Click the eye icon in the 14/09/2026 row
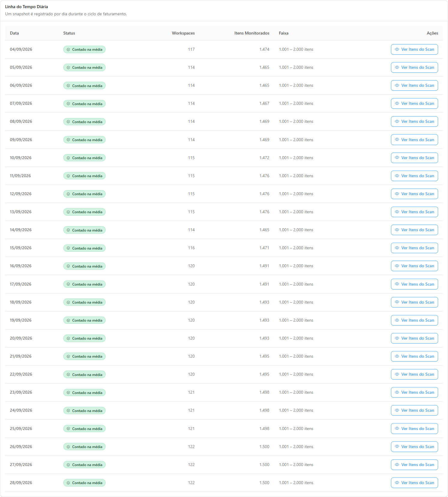This screenshot has width=448, height=497. [x=397, y=230]
